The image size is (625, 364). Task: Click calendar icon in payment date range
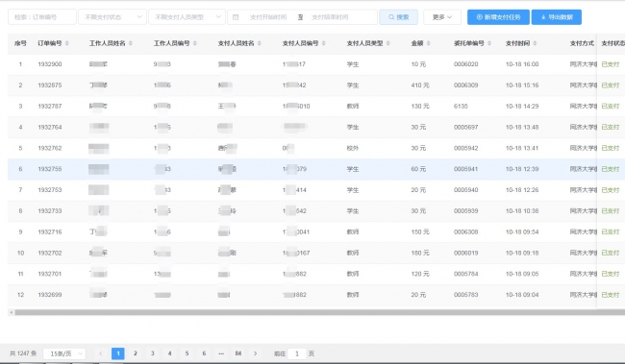(x=236, y=17)
